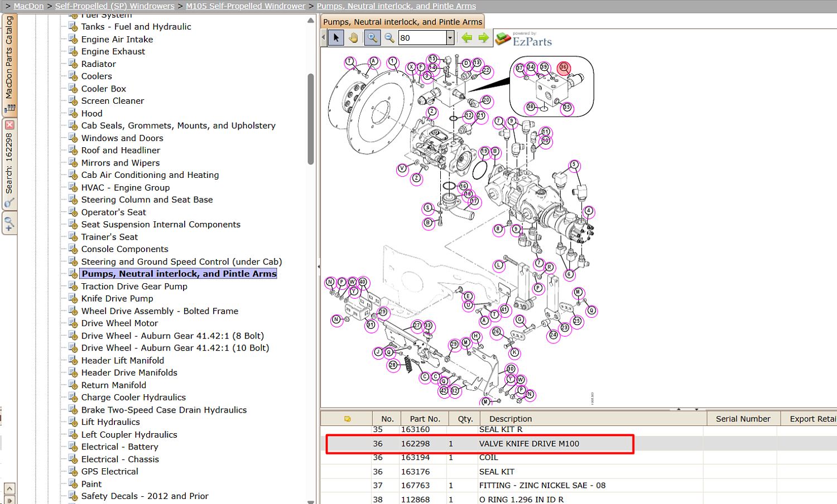
Task: Open Steering Column and Seat Base item
Action: coord(147,200)
